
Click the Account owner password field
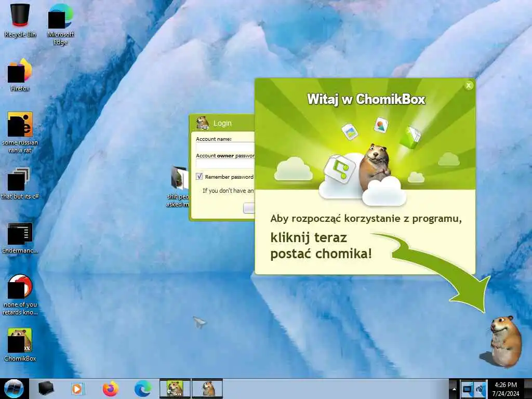pyautogui.click(x=225, y=164)
